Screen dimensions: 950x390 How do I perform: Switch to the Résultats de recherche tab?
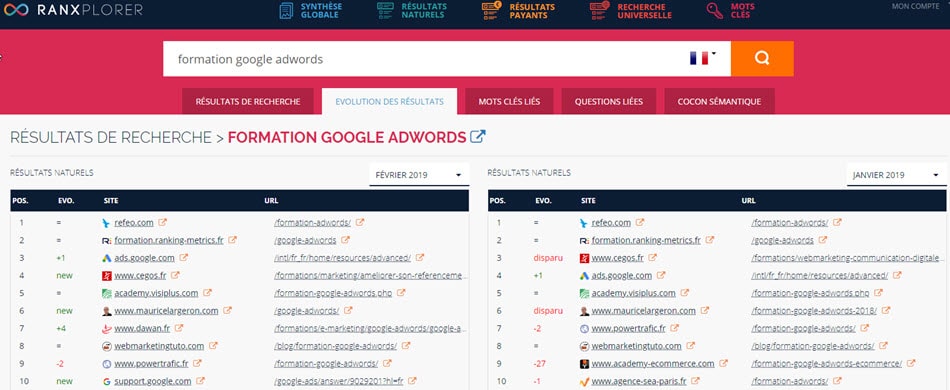(x=248, y=102)
